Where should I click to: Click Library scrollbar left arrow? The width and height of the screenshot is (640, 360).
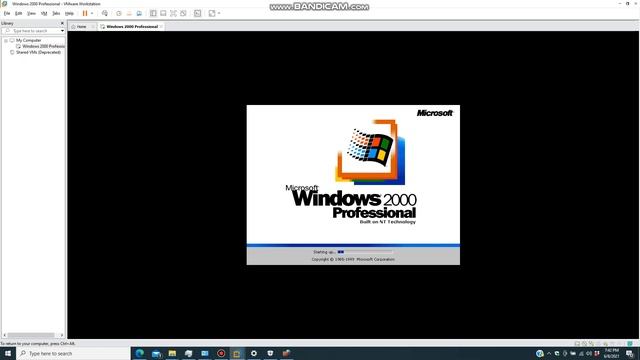point(4,335)
